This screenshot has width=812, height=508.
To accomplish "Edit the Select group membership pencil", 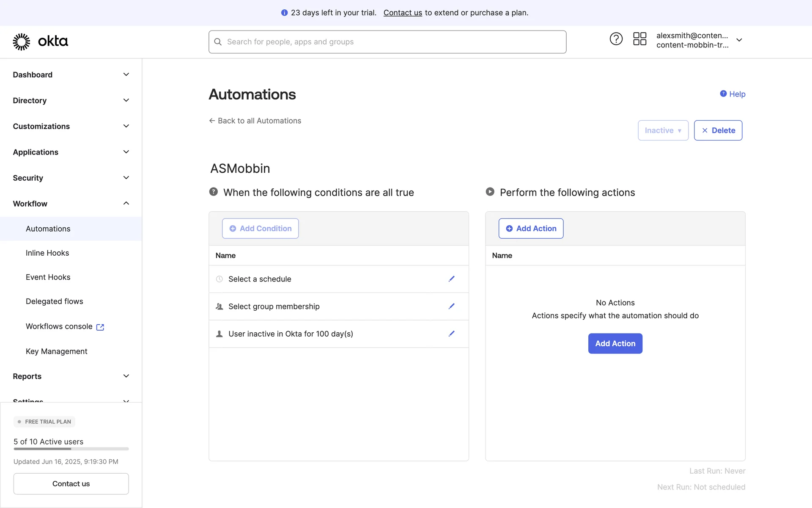I will 451,306.
